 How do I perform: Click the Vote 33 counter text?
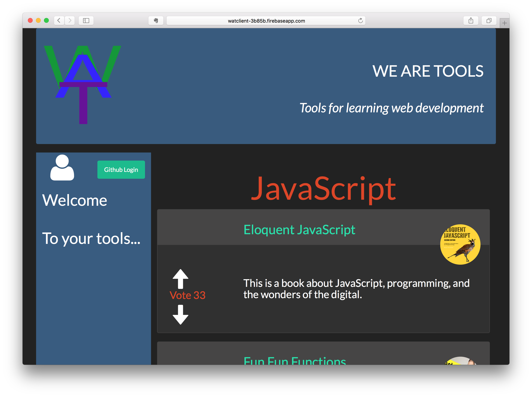coord(188,295)
